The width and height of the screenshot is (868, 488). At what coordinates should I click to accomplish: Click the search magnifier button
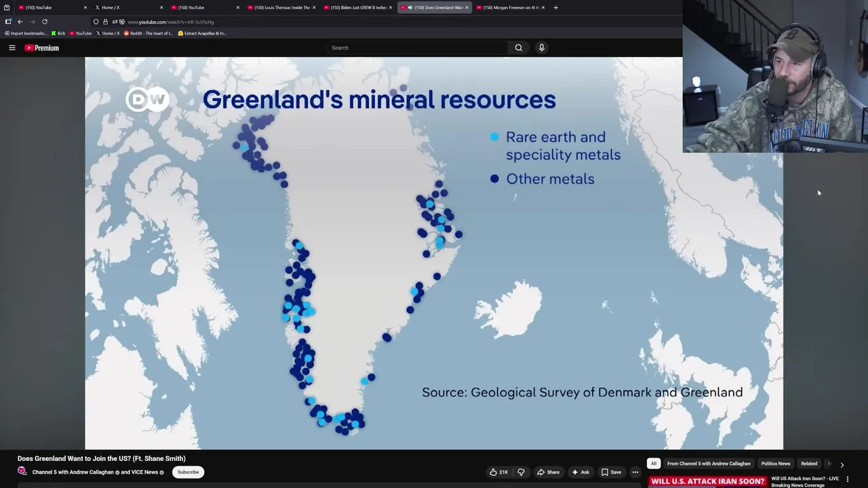519,47
